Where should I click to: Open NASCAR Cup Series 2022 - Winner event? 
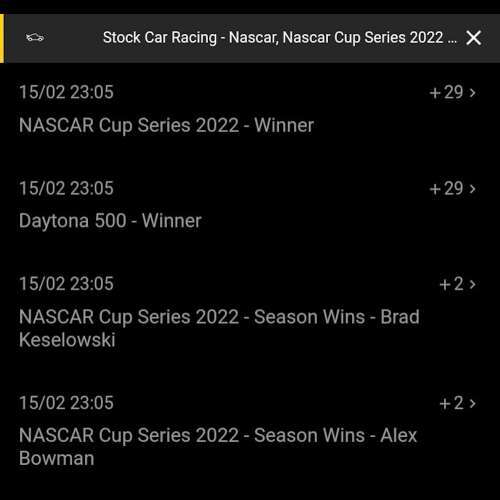pos(166,125)
